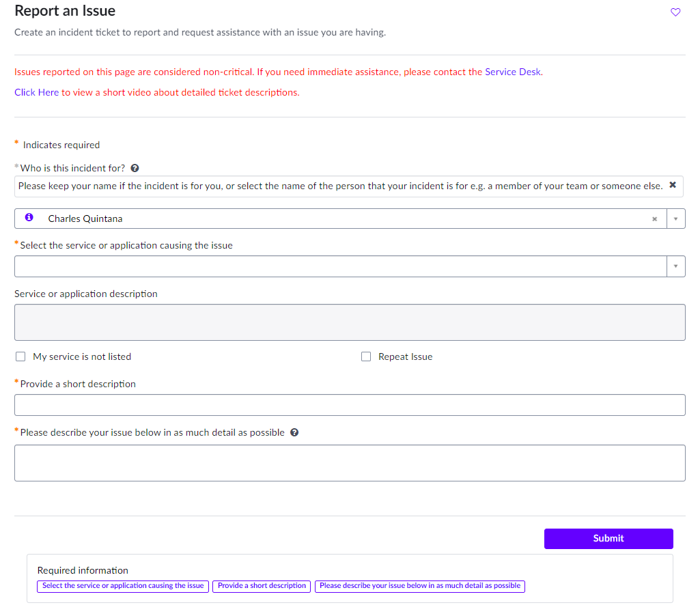Jump to 'Select the service or application' required tag

123,586
